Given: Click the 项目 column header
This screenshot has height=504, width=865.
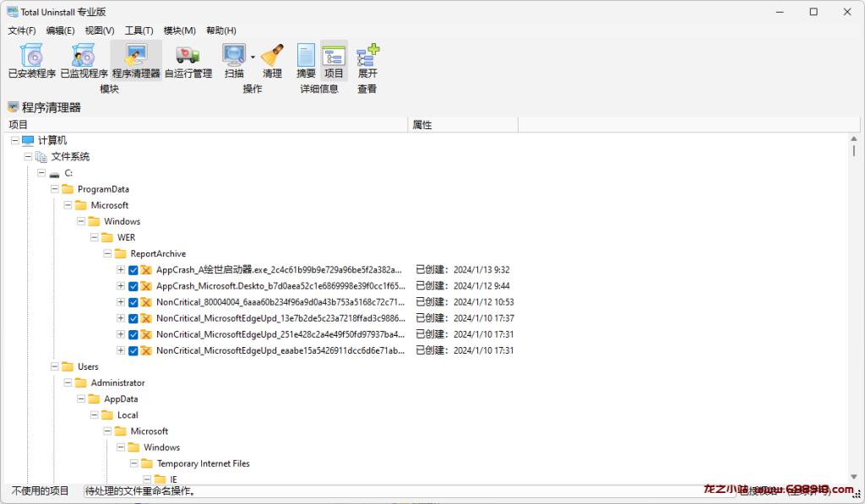Looking at the screenshot, I should coord(206,125).
